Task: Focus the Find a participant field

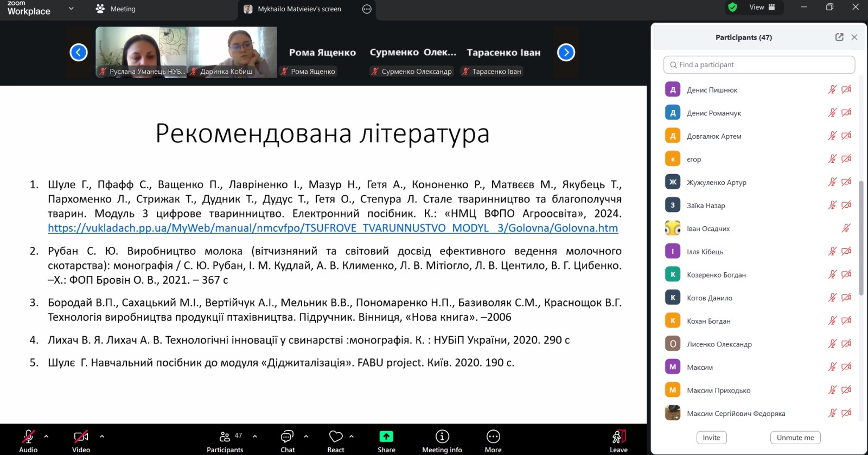Action: (759, 65)
